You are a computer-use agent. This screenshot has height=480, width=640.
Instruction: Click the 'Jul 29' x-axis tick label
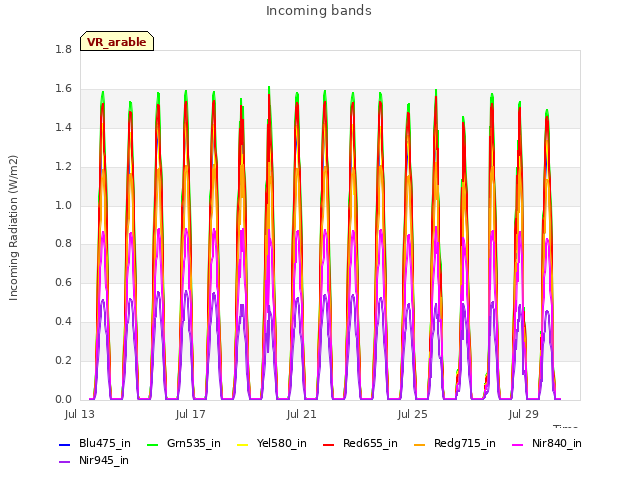[524, 414]
